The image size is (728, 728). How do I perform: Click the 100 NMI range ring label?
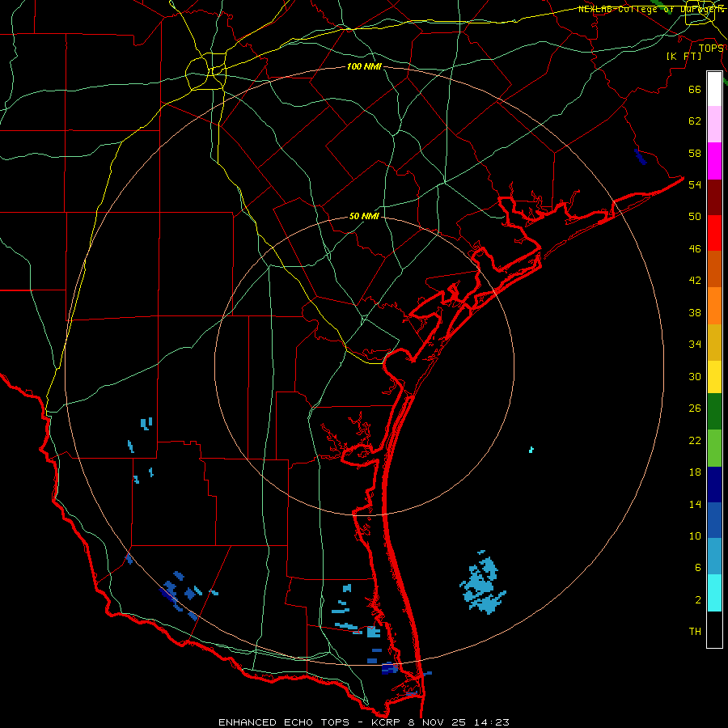click(x=364, y=66)
